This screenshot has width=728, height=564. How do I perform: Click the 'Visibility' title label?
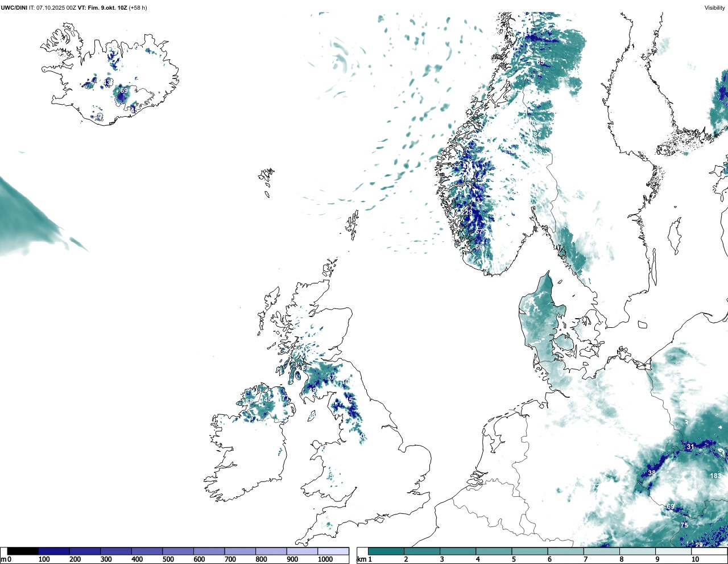pyautogui.click(x=715, y=8)
